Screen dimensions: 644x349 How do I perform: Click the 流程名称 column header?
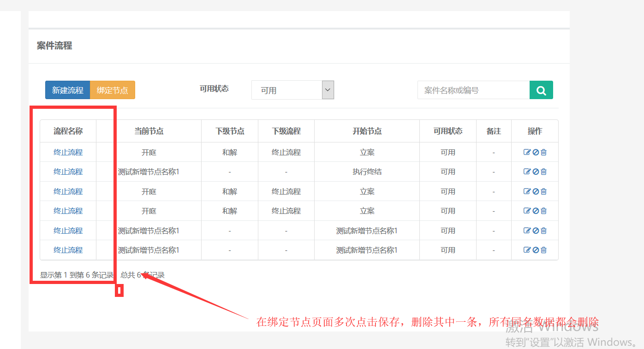point(68,131)
